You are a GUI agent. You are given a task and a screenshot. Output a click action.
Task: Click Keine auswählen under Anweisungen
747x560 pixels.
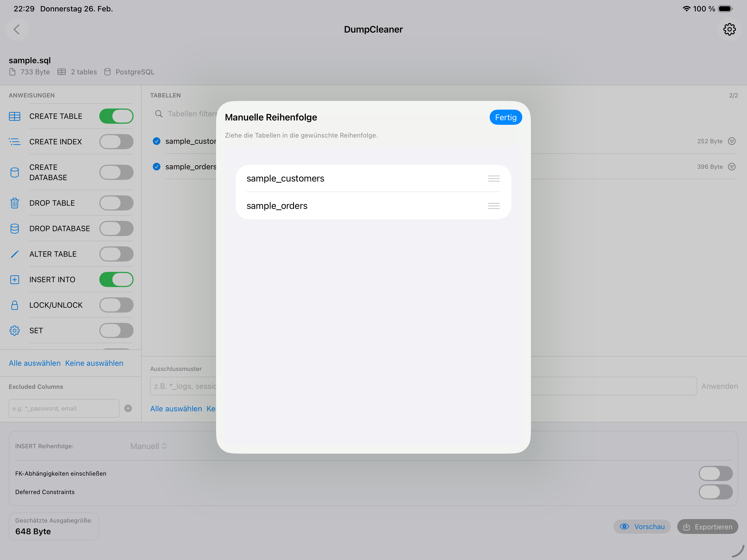94,363
